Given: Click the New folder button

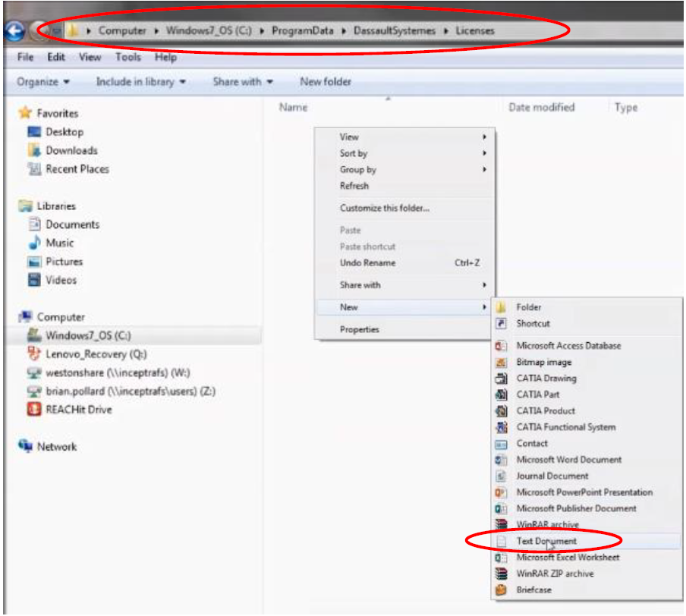Looking at the screenshot, I should (x=326, y=81).
